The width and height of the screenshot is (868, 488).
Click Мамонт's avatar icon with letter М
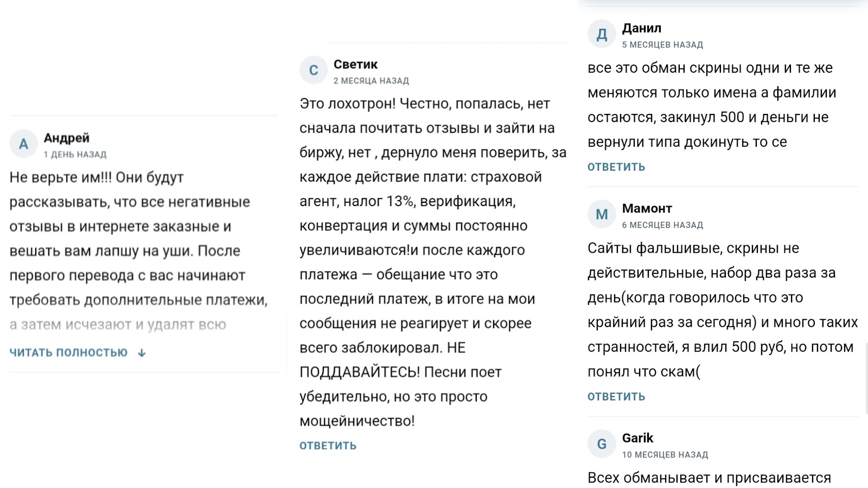[x=602, y=214]
